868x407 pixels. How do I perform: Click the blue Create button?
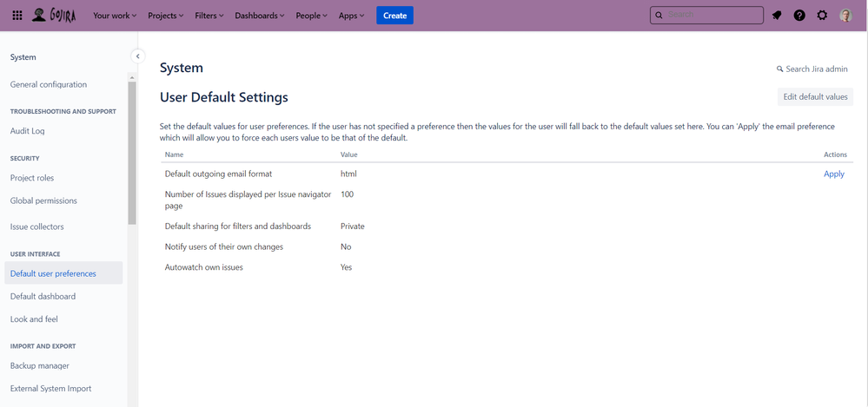(394, 16)
